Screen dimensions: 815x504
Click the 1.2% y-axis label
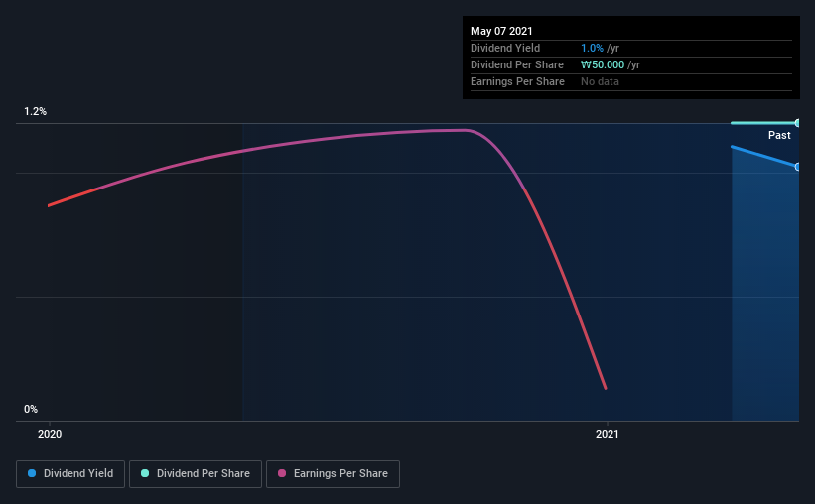tap(35, 112)
